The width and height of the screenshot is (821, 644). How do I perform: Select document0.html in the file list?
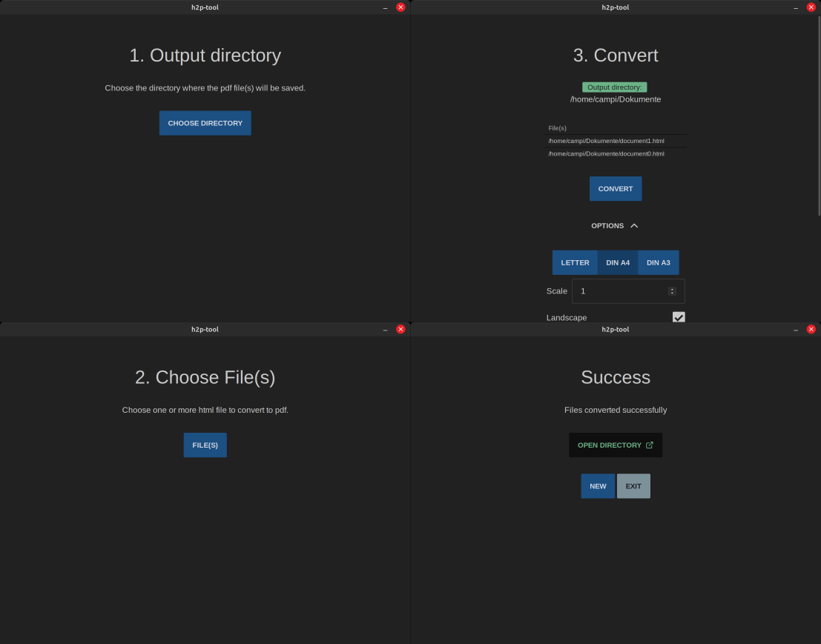pyautogui.click(x=605, y=153)
